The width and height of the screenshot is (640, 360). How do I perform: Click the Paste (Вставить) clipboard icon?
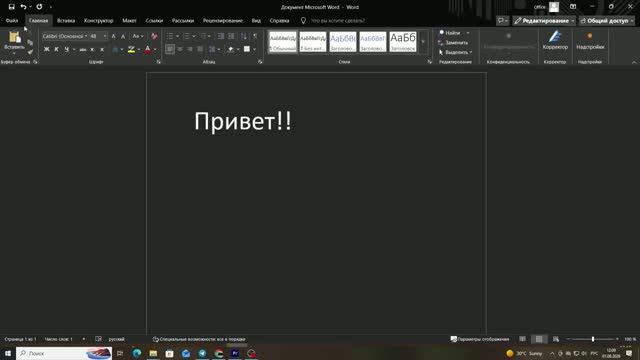coord(14,37)
